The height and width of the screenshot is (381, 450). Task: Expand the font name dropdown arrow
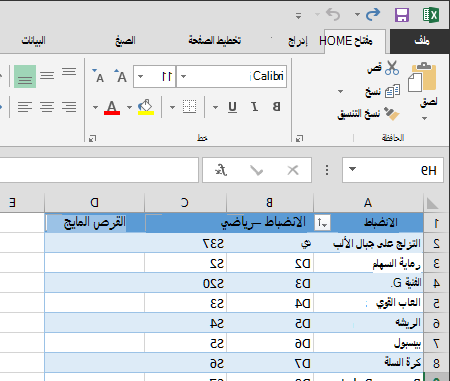(183, 76)
